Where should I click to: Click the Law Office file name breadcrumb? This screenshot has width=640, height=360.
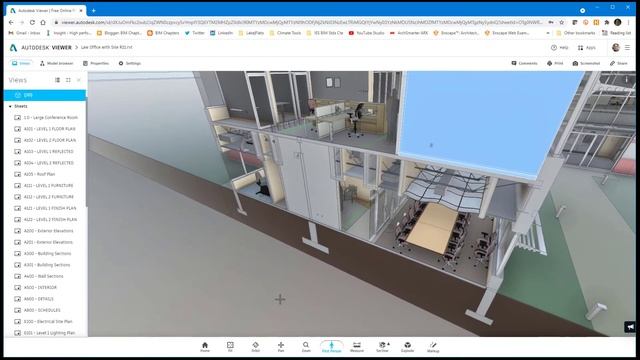pos(107,48)
